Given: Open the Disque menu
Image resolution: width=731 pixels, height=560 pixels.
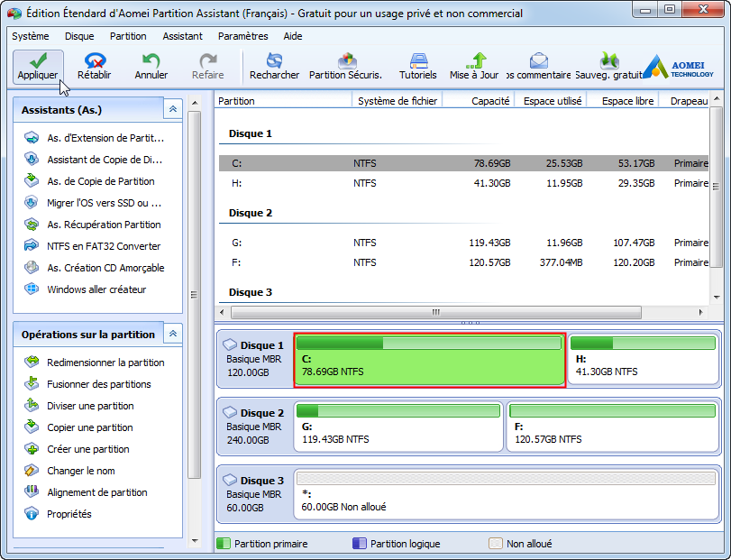Looking at the screenshot, I should click(79, 36).
